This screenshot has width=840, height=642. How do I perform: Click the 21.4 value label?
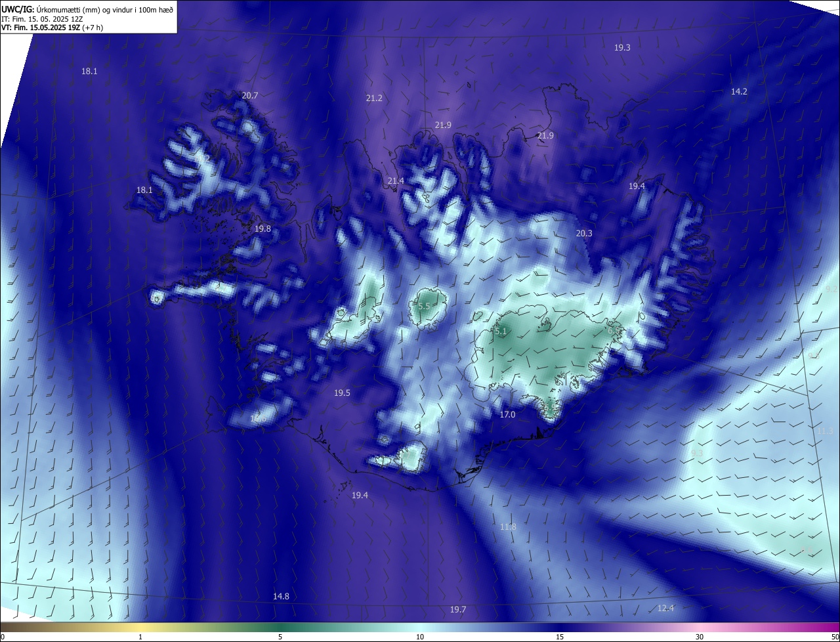tap(396, 181)
